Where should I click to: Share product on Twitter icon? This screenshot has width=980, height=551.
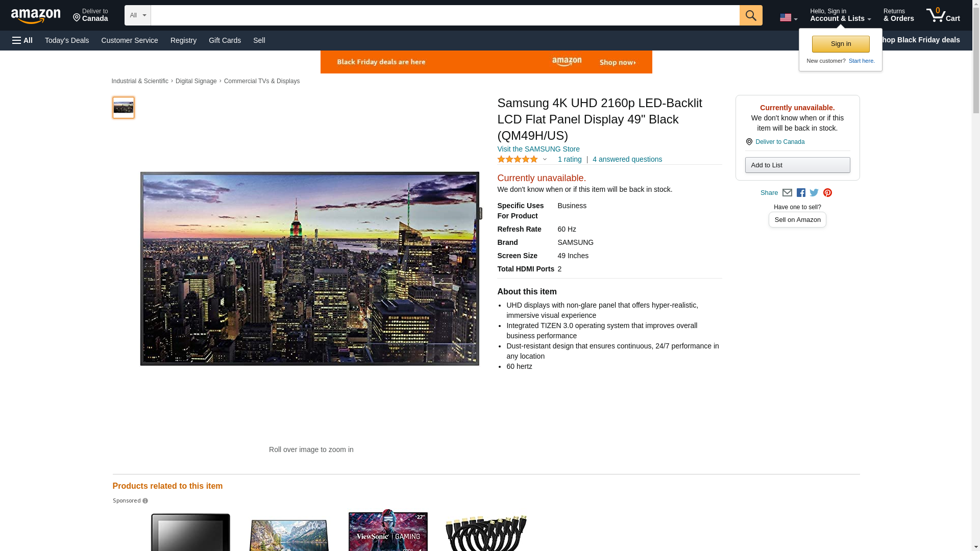814,193
